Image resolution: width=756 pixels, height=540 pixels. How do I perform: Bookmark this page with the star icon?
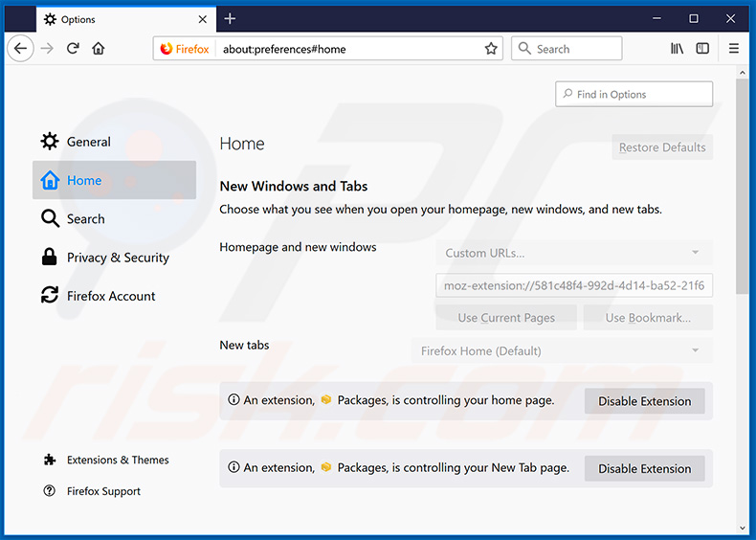click(491, 49)
